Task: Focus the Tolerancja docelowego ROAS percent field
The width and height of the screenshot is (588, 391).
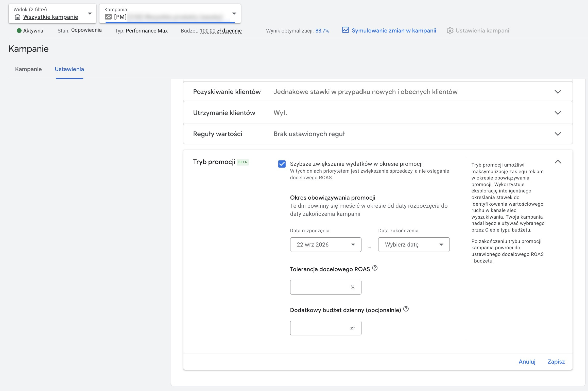Action: click(326, 287)
